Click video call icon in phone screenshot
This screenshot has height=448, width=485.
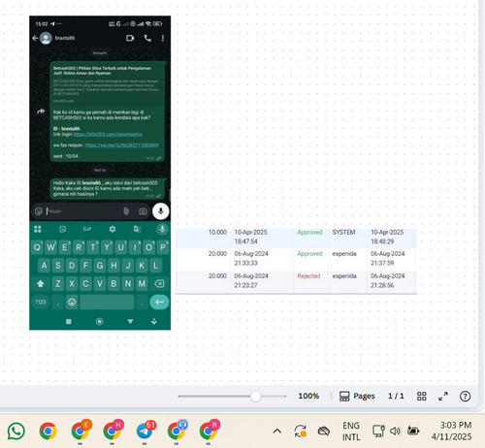130,38
